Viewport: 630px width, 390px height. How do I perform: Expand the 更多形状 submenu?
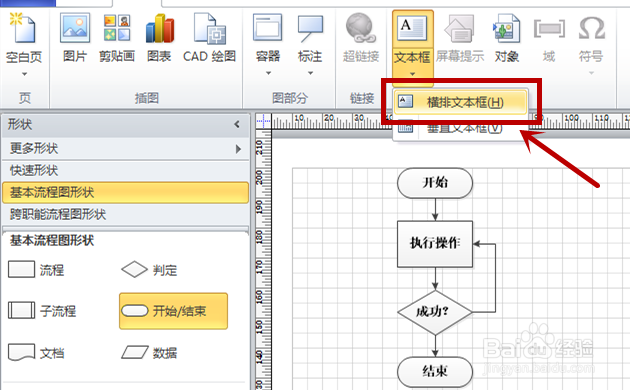(238, 149)
